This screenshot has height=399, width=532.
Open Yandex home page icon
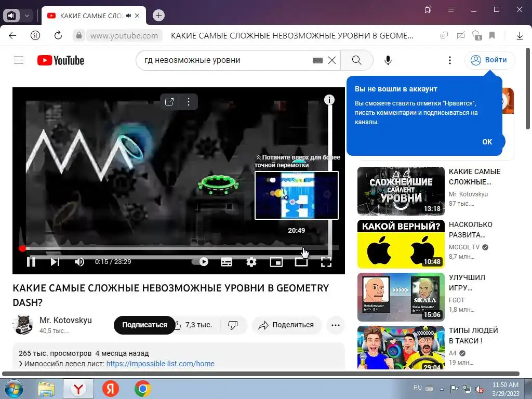(x=35, y=35)
